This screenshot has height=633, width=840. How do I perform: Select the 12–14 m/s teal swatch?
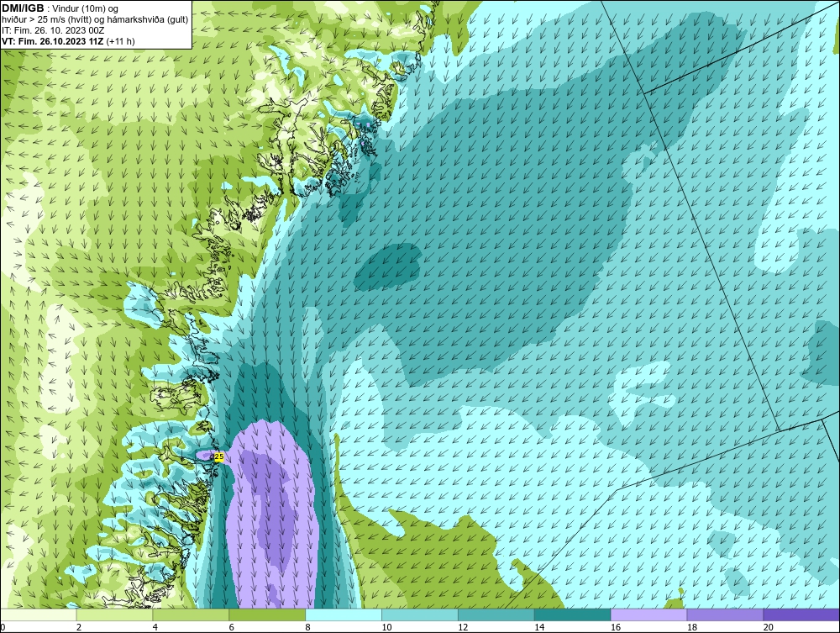(496, 615)
